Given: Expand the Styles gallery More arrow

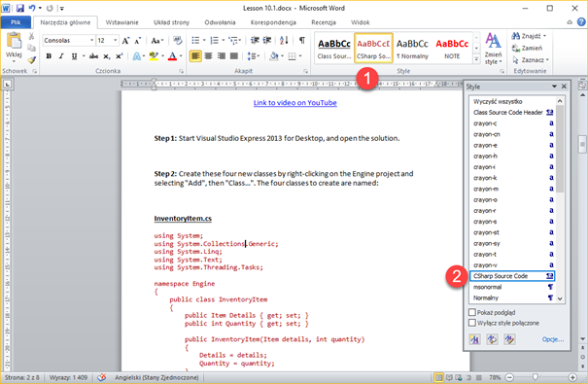Looking at the screenshot, I should click(476, 59).
